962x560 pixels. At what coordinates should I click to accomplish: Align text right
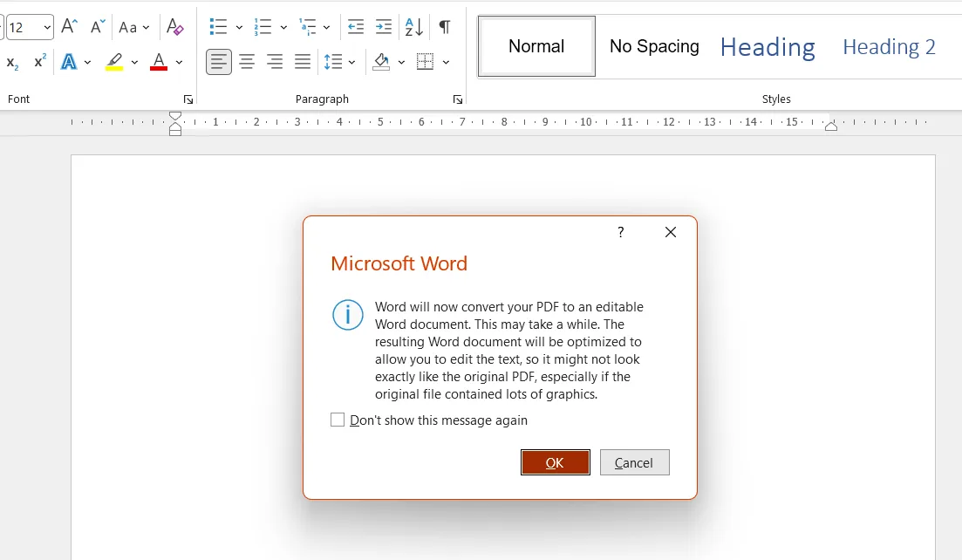click(x=274, y=62)
